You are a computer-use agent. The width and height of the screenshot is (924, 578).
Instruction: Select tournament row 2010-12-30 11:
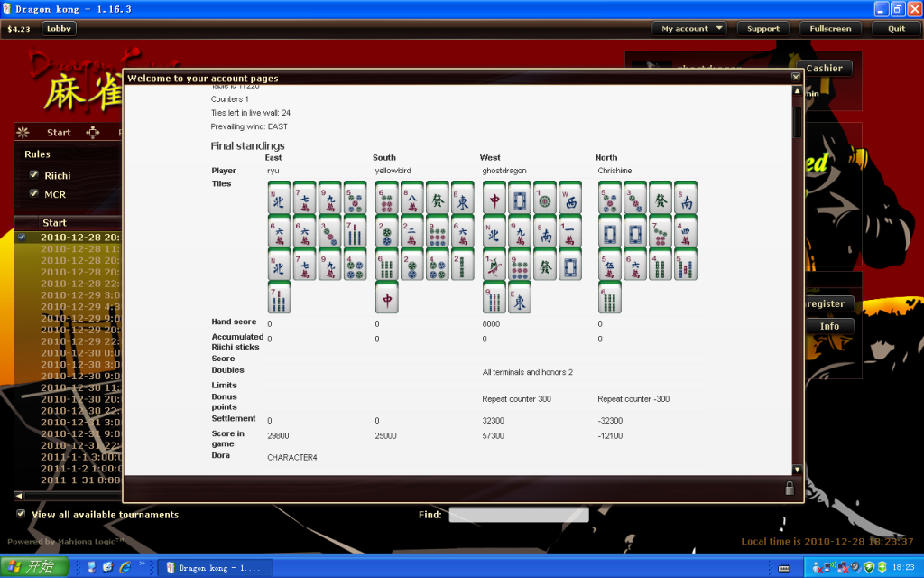click(68, 387)
